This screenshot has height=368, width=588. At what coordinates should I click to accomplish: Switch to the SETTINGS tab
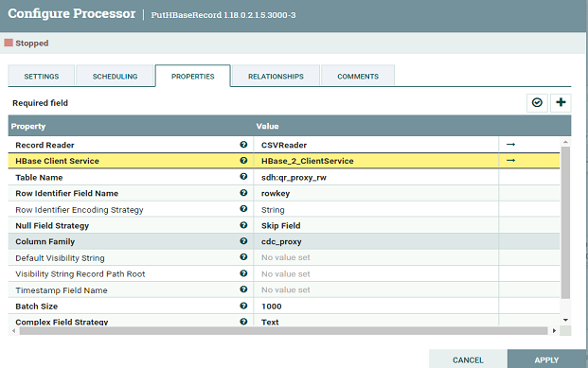coord(42,76)
